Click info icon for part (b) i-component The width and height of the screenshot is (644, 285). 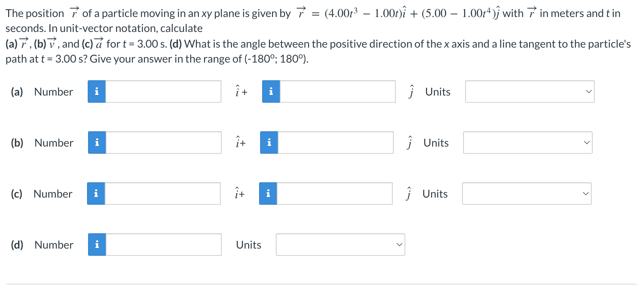click(97, 142)
